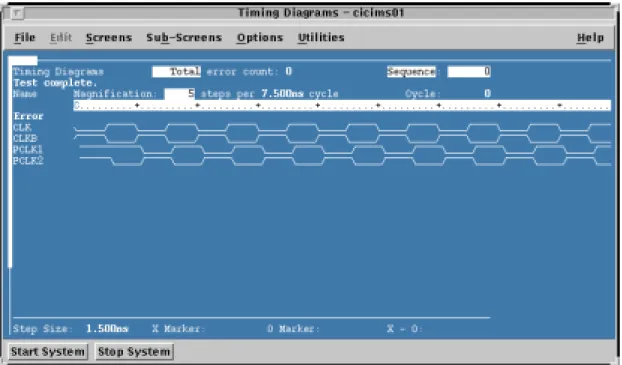This screenshot has width=622, height=365.
Task: Edit the Sequence value field
Action: point(469,72)
